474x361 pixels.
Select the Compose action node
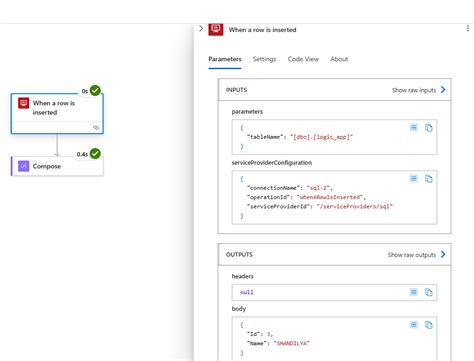(57, 166)
